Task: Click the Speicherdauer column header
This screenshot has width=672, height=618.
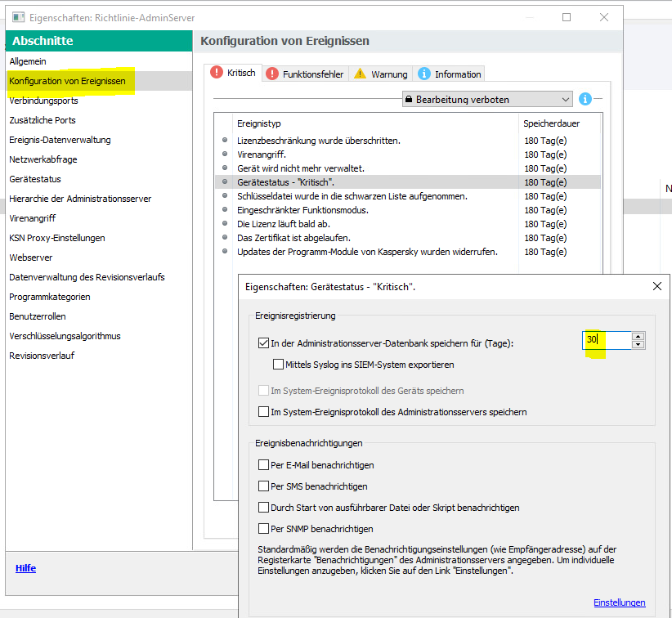Action: (560, 123)
